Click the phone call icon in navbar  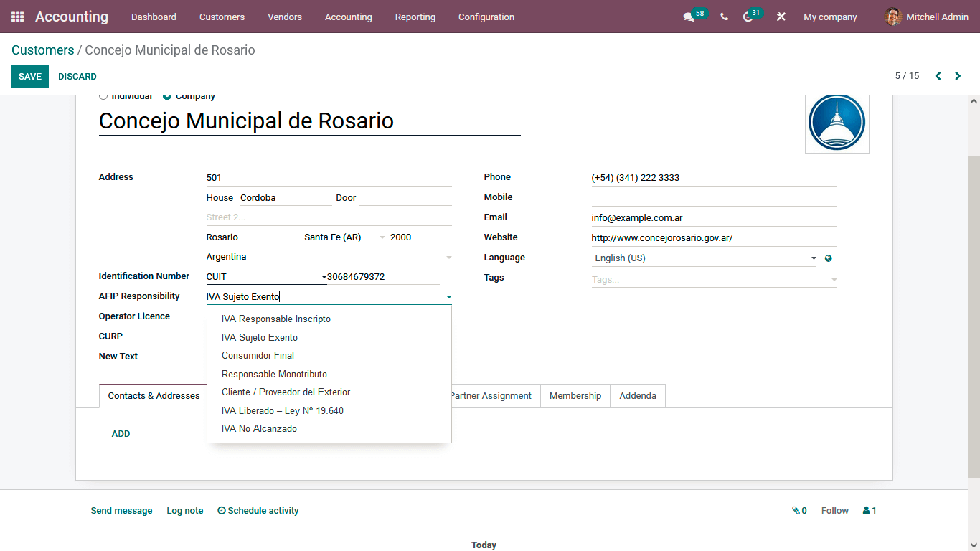(724, 17)
